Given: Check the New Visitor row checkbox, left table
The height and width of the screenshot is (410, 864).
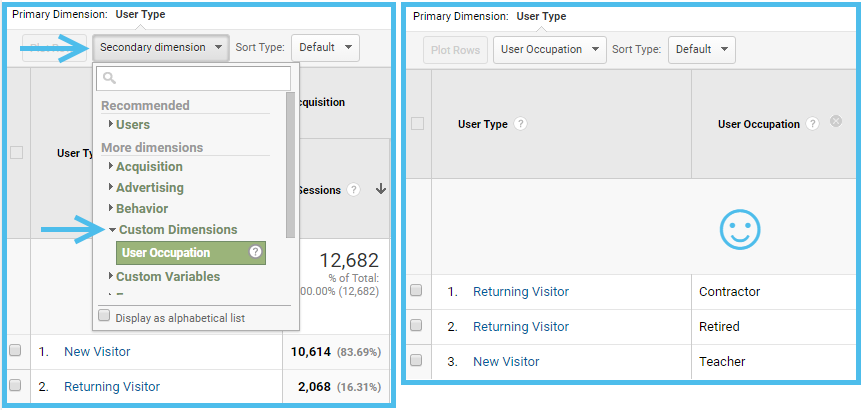Looking at the screenshot, I should pos(15,351).
